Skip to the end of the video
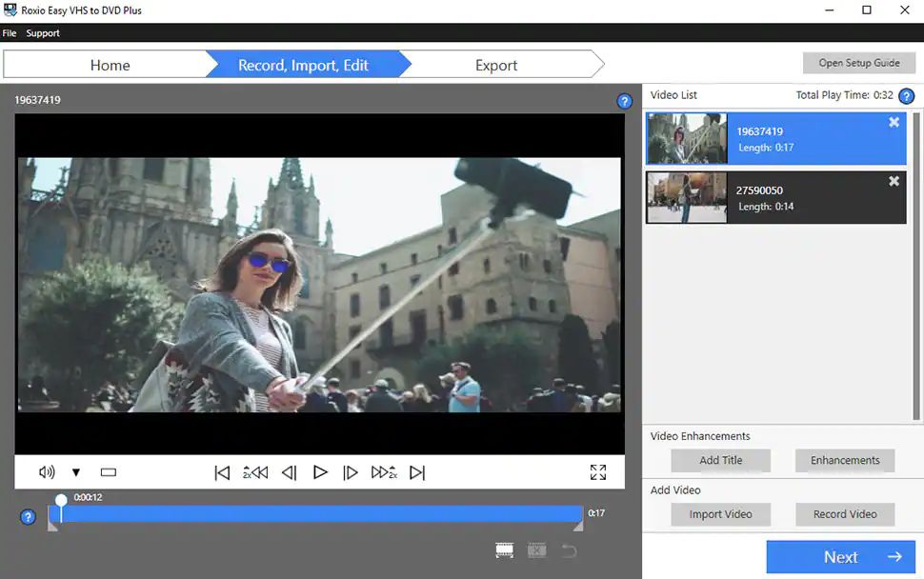The width and height of the screenshot is (924, 579). point(417,472)
